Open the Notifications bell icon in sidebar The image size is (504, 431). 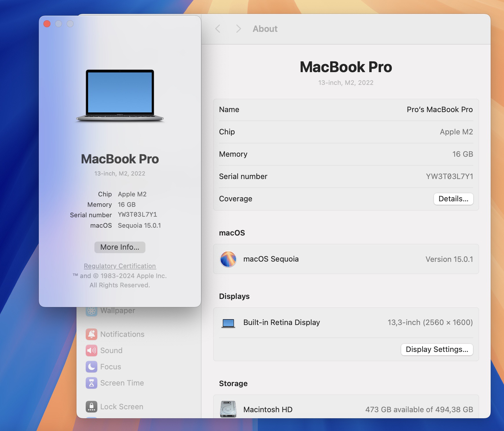coord(92,334)
